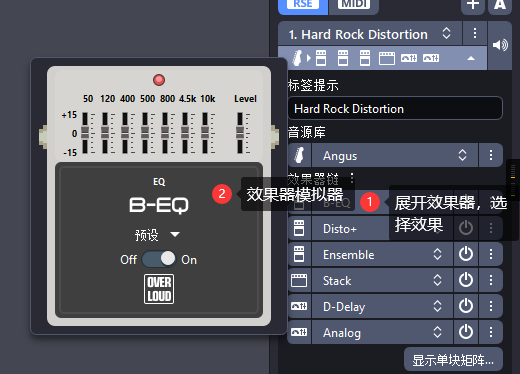Open the Analog effect selector
The width and height of the screenshot is (520, 374).
[x=382, y=332]
